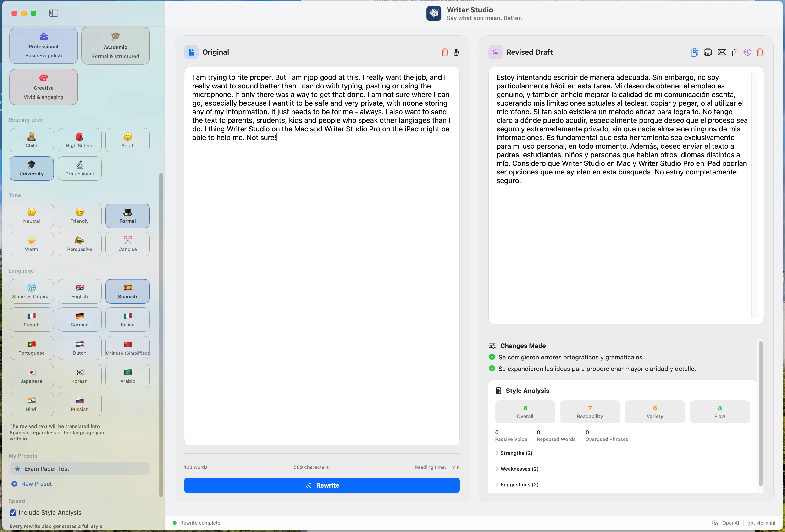This screenshot has height=532, width=785.
Task: Set reading level to Child
Action: click(31, 140)
